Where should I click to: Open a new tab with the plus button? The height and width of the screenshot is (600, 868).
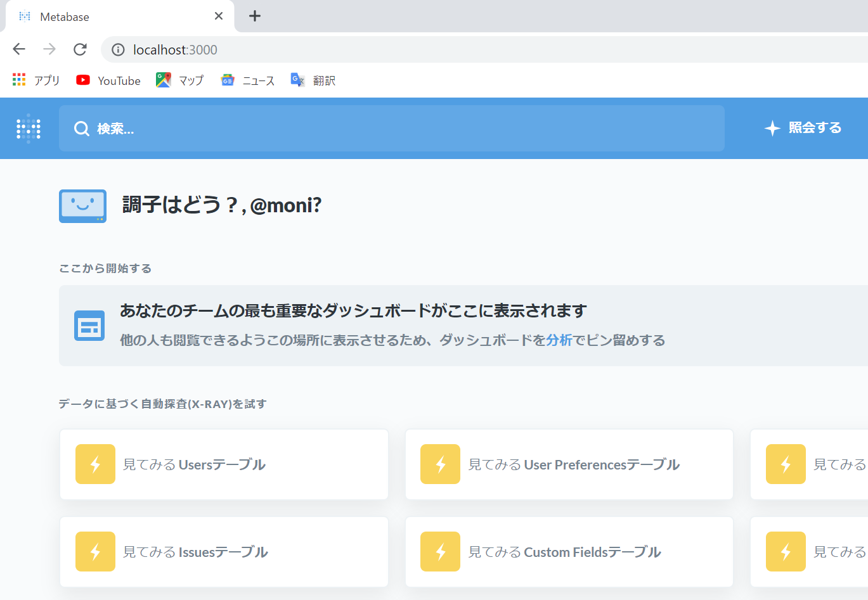click(255, 16)
